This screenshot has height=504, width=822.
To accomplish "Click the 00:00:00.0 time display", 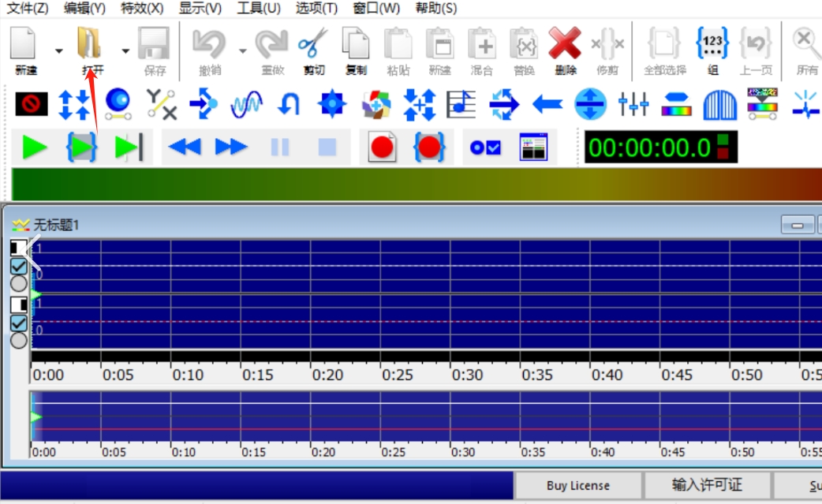I will (x=660, y=147).
